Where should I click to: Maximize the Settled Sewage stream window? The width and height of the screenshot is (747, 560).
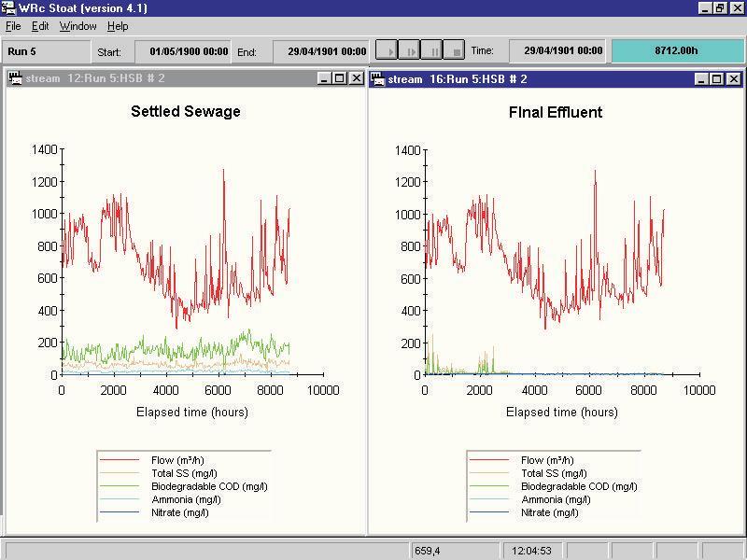click(x=339, y=78)
